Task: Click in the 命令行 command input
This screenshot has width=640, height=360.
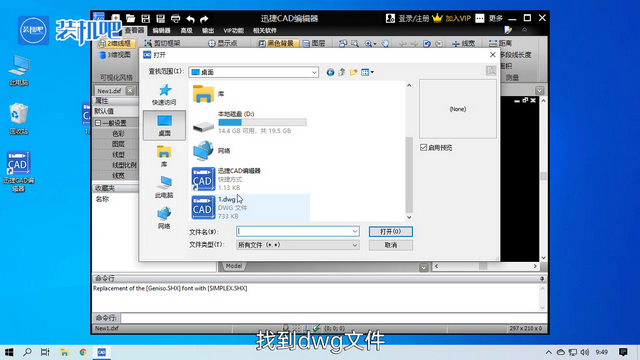Action: click(333, 318)
